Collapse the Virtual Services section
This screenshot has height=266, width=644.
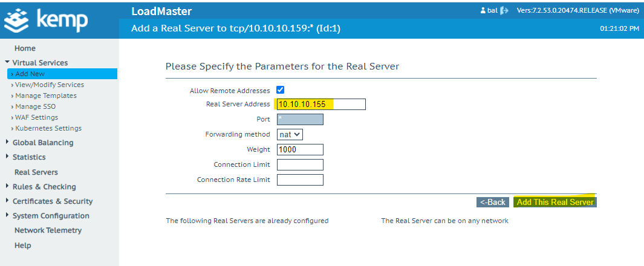click(x=7, y=62)
